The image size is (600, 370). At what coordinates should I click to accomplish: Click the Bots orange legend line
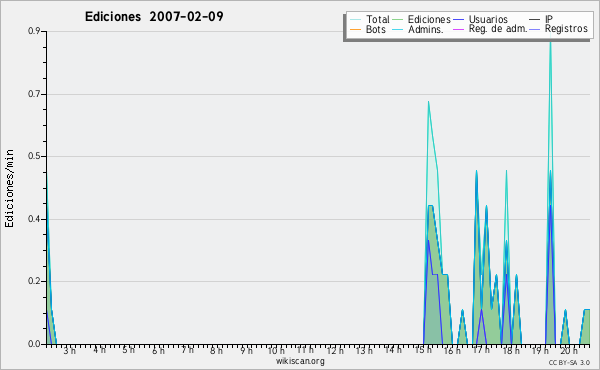[355, 29]
